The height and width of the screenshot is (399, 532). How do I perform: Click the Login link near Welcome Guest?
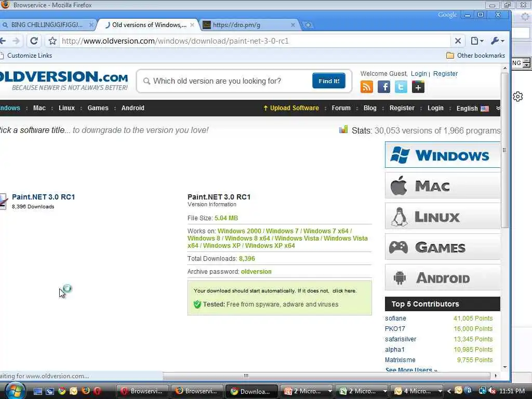point(419,74)
